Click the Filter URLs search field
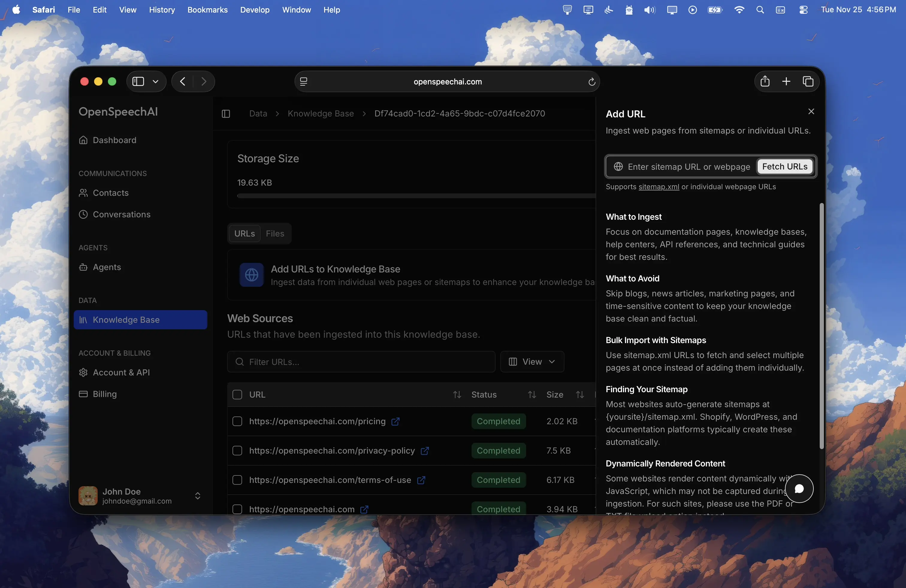Screen dimensions: 906x588 pos(361,362)
